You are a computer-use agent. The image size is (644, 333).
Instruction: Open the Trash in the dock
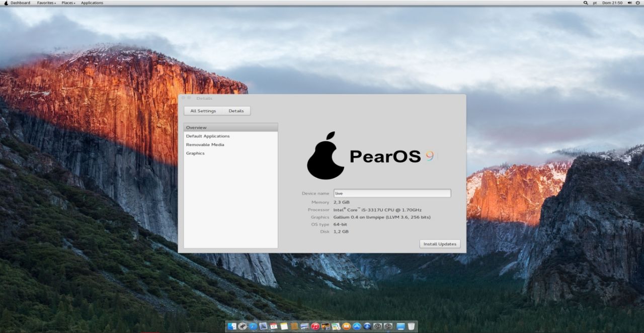click(x=411, y=326)
